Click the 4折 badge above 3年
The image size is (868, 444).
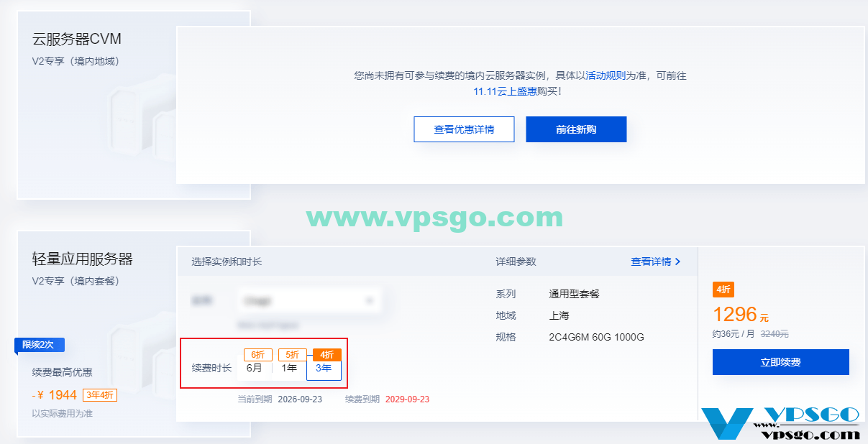click(x=326, y=355)
